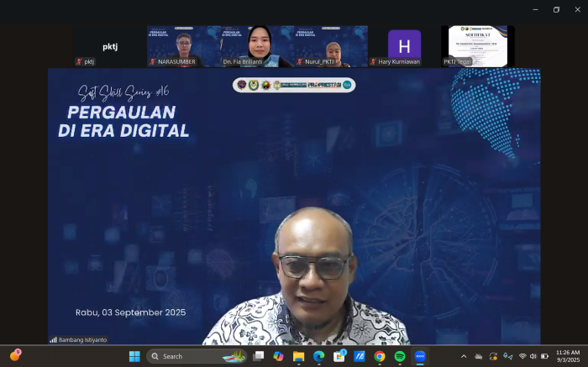588x367 pixels.
Task: Open Google Chrome from the taskbar
Action: [380, 356]
